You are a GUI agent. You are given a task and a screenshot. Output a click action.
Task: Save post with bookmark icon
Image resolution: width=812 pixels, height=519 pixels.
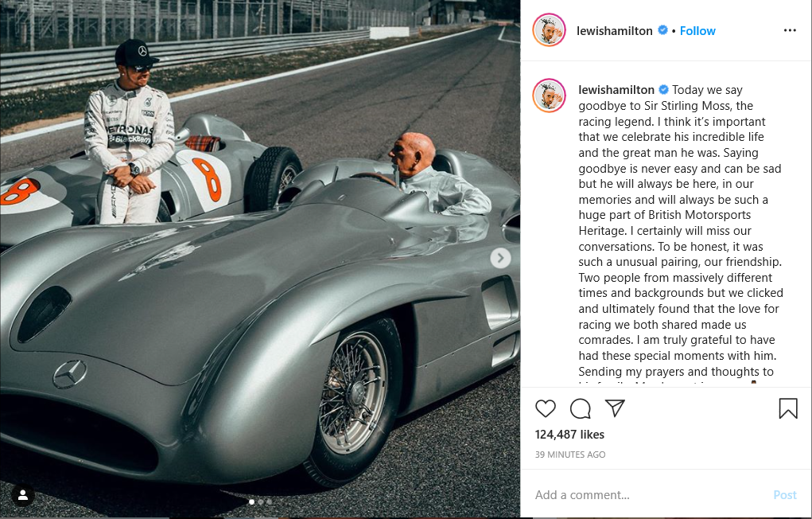pos(788,408)
